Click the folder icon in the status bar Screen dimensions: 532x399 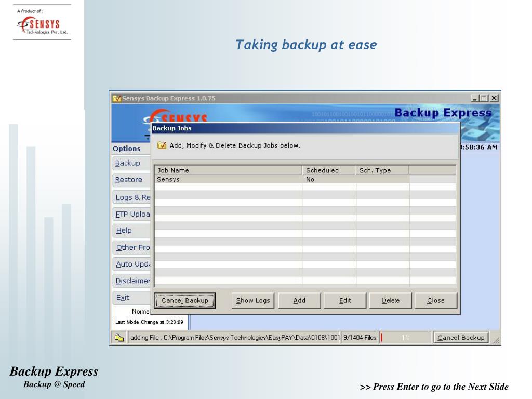tap(119, 338)
